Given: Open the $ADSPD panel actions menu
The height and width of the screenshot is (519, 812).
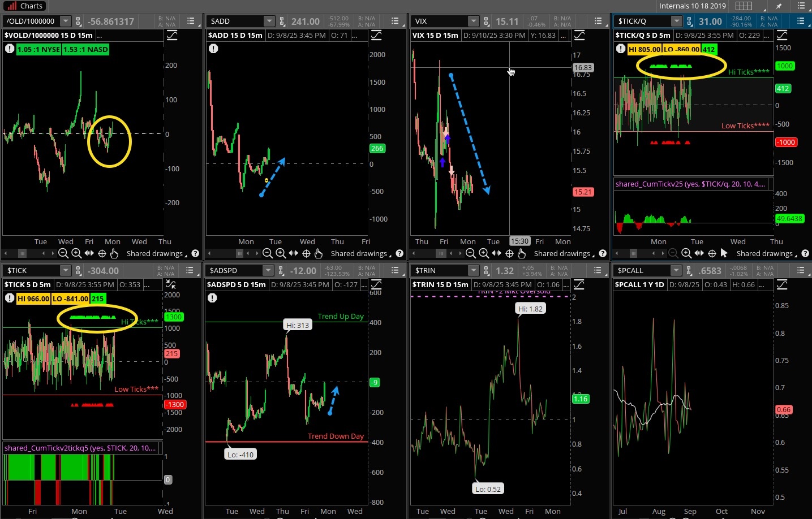Looking at the screenshot, I should [x=395, y=271].
